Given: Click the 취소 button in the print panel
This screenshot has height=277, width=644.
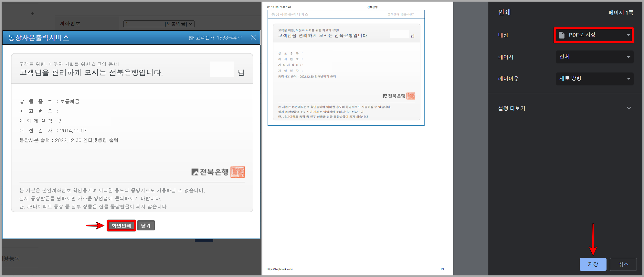Looking at the screenshot, I should tap(623, 264).
